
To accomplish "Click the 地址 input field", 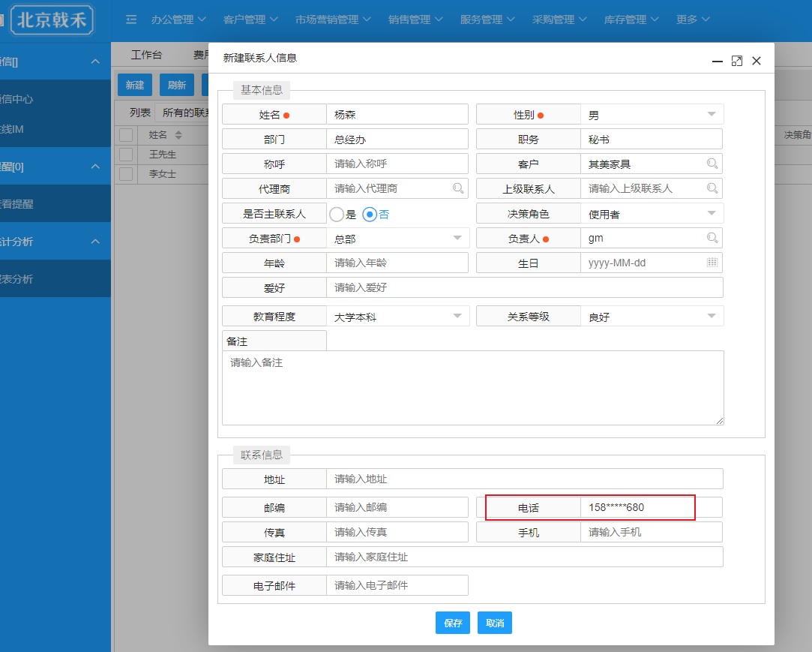I will click(525, 479).
